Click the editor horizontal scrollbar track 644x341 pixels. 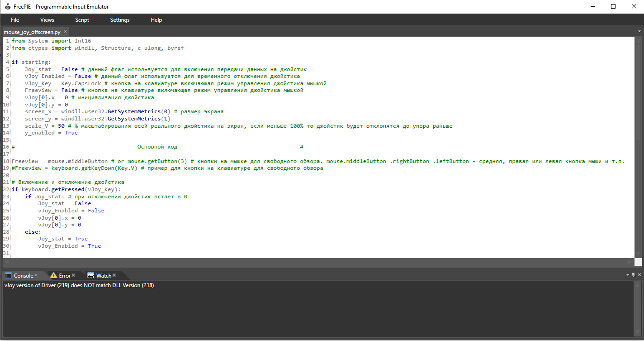pyautogui.click(x=318, y=262)
